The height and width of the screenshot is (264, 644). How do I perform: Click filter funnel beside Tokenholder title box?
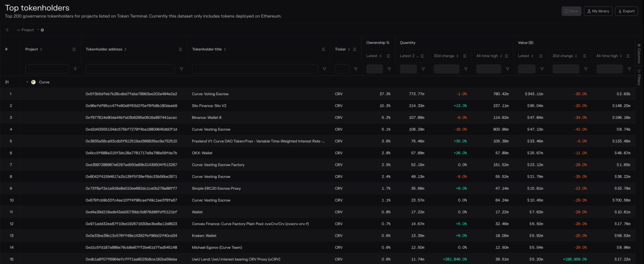pos(324,69)
